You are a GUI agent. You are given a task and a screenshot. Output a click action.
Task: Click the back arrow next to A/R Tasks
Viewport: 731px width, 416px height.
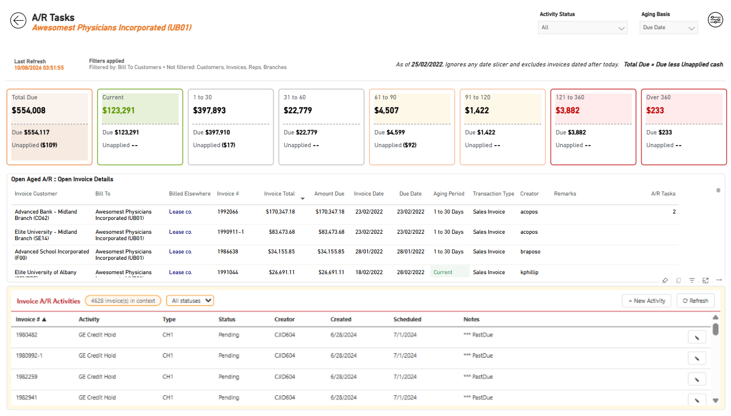pyautogui.click(x=18, y=21)
